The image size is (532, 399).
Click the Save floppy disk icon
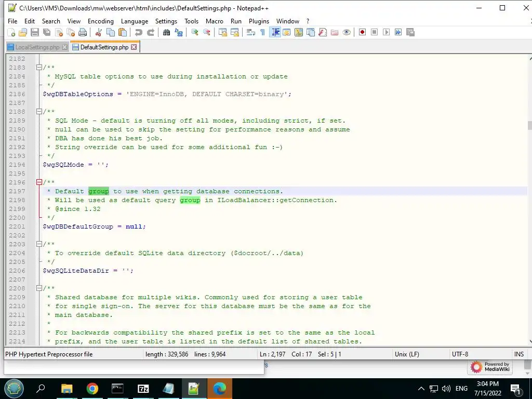[35, 32]
